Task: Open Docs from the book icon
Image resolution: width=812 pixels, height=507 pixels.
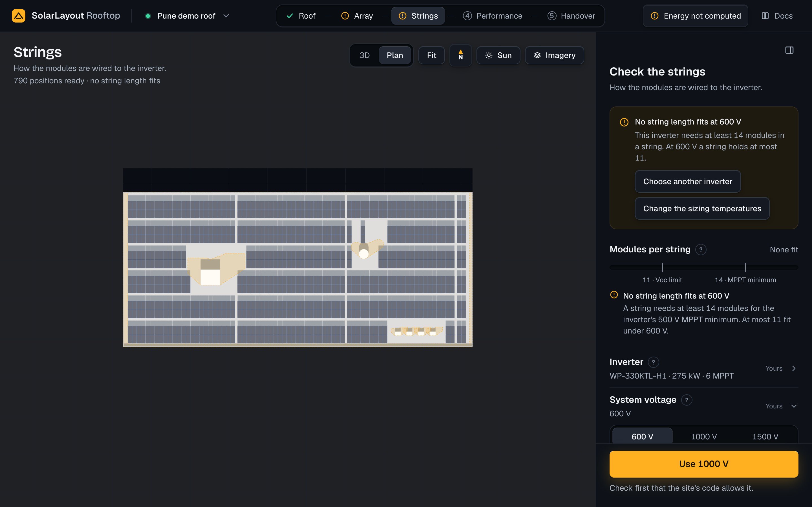Action: [x=765, y=16]
